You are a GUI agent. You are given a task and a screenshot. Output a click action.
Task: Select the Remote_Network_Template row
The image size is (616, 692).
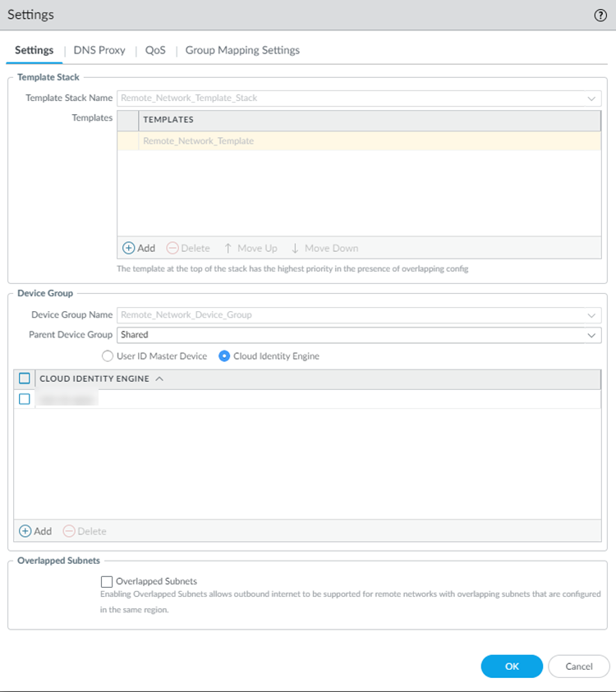pos(199,141)
